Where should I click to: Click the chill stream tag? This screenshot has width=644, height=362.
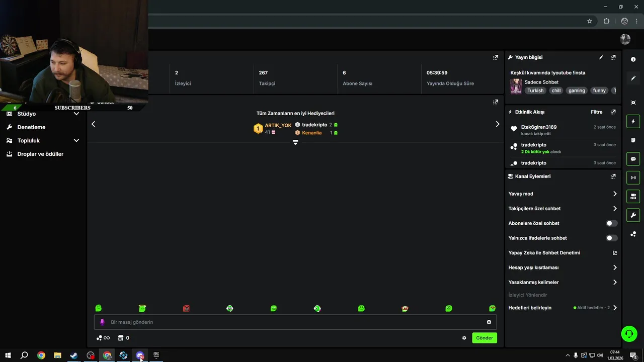tap(556, 90)
